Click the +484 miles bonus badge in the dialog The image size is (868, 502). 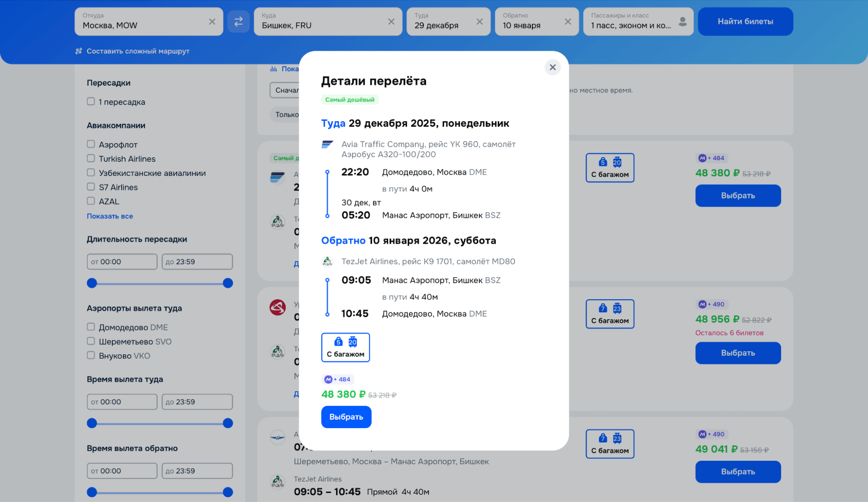[x=338, y=379]
